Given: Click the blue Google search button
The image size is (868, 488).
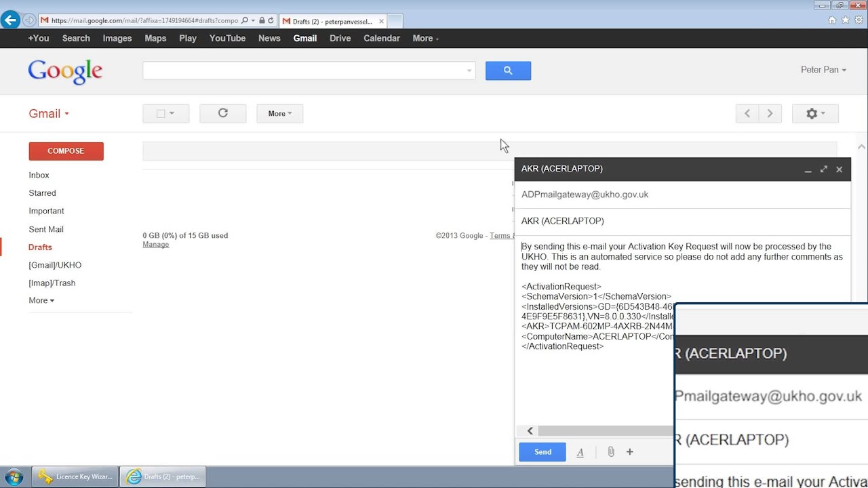Looking at the screenshot, I should (508, 70).
